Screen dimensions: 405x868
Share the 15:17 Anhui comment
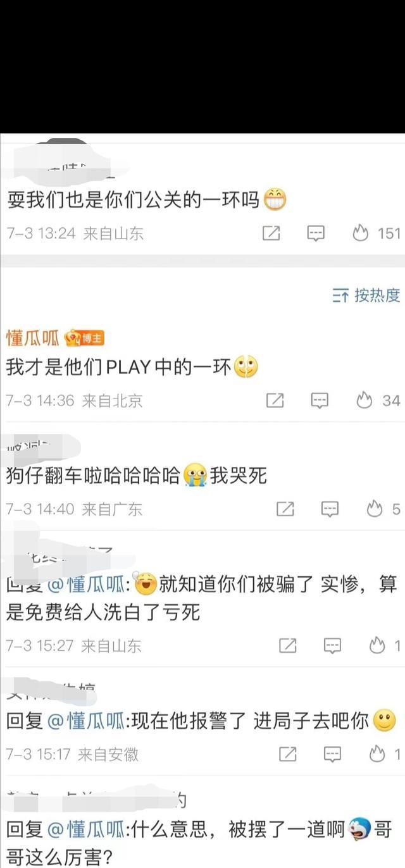click(x=289, y=754)
